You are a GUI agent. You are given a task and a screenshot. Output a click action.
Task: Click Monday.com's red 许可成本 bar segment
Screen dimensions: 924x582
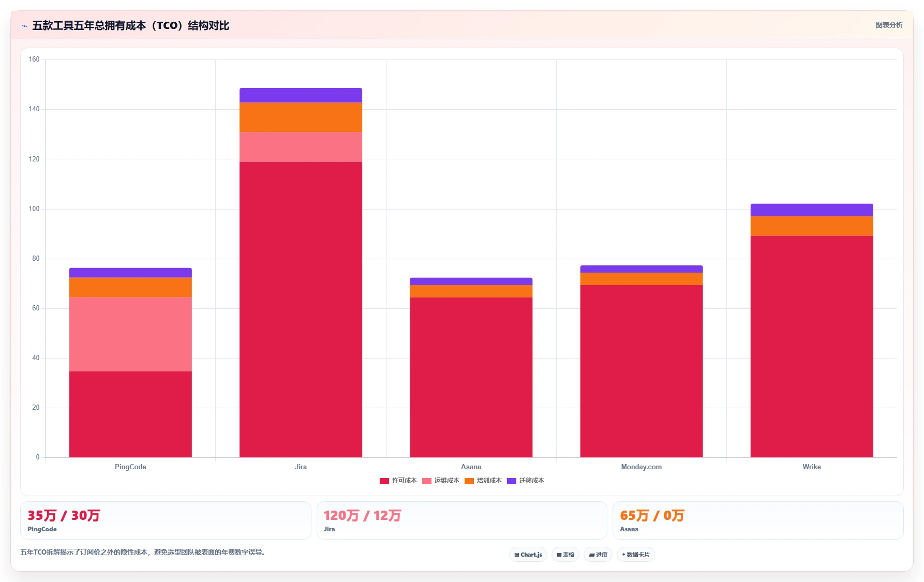pos(642,371)
